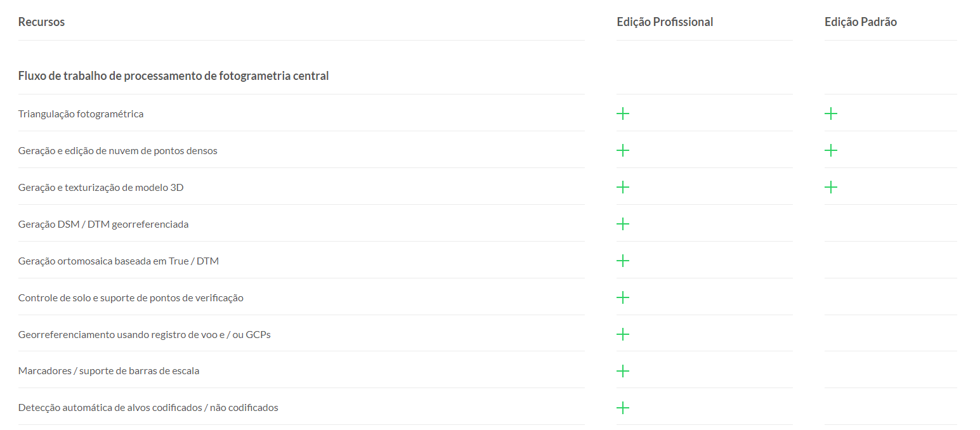Click the plus icon for Marcadores / barras de escala
Viewport: 980px width, 430px height.
[x=623, y=370]
